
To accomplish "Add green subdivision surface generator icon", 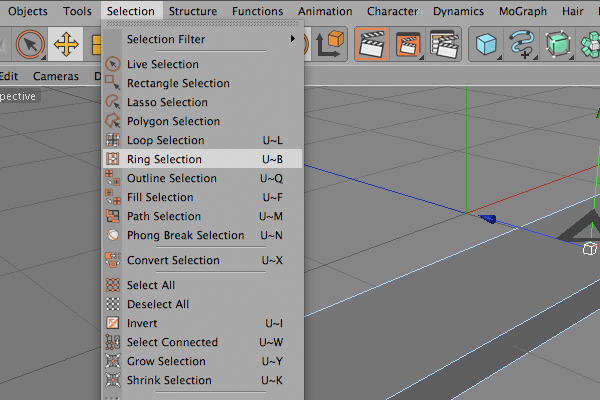I will pyautogui.click(x=558, y=44).
